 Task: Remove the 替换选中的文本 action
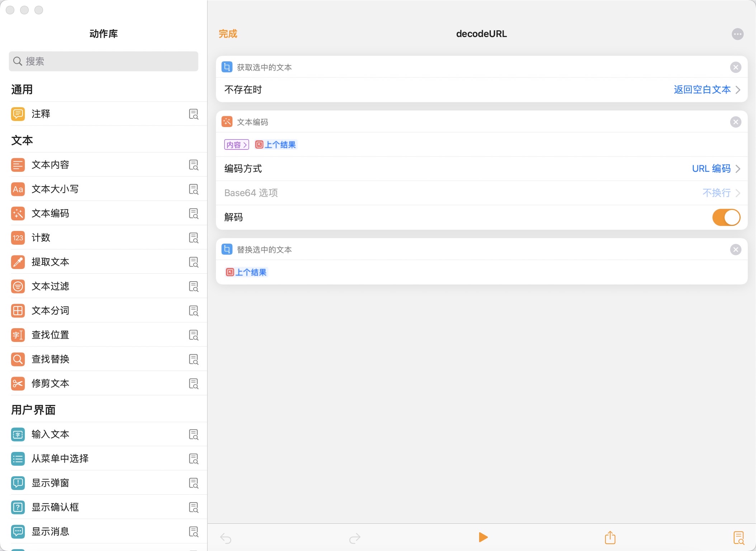[736, 250]
